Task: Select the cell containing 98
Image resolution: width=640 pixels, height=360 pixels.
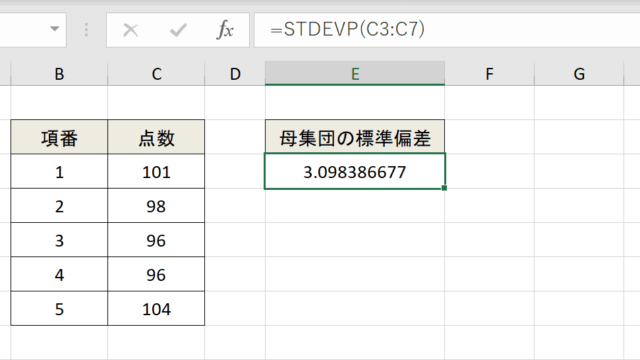Action: (x=156, y=206)
